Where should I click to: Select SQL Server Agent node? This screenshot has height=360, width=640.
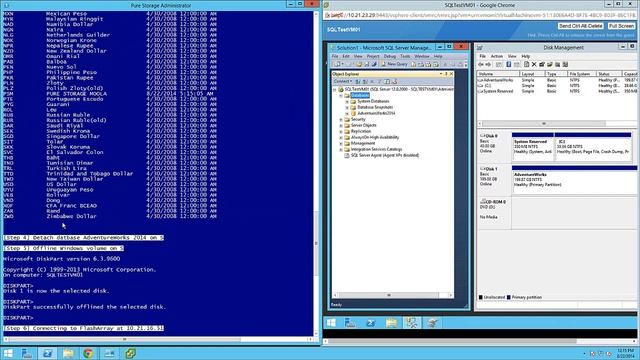coord(384,155)
